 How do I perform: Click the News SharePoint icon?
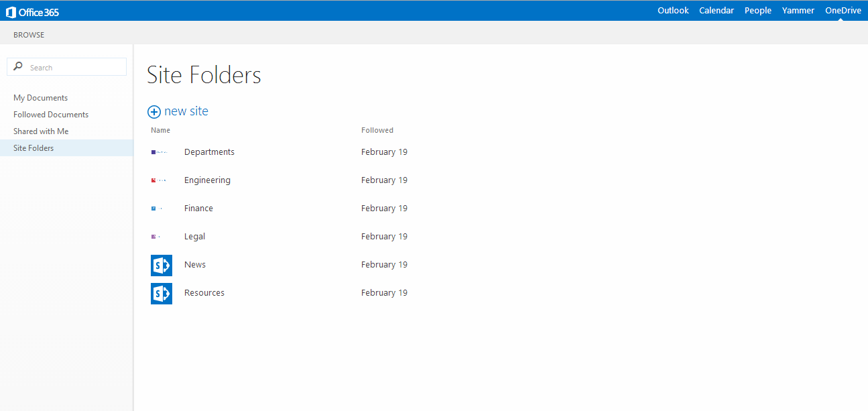click(x=162, y=265)
